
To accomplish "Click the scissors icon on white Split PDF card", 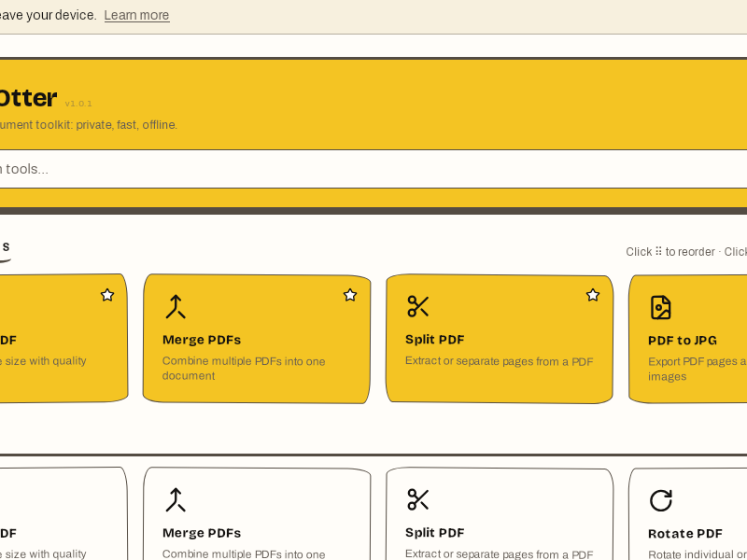I will click(x=418, y=499).
